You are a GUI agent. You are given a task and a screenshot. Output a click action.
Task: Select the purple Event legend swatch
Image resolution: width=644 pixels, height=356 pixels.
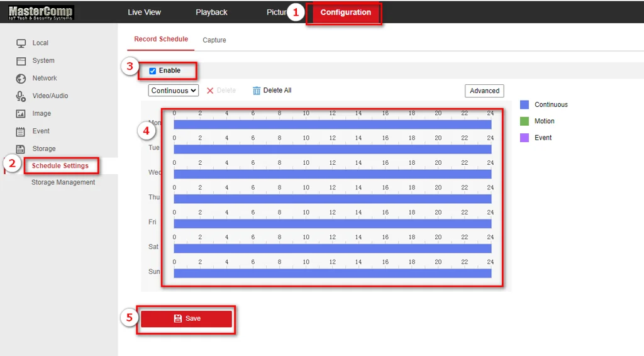pos(525,138)
